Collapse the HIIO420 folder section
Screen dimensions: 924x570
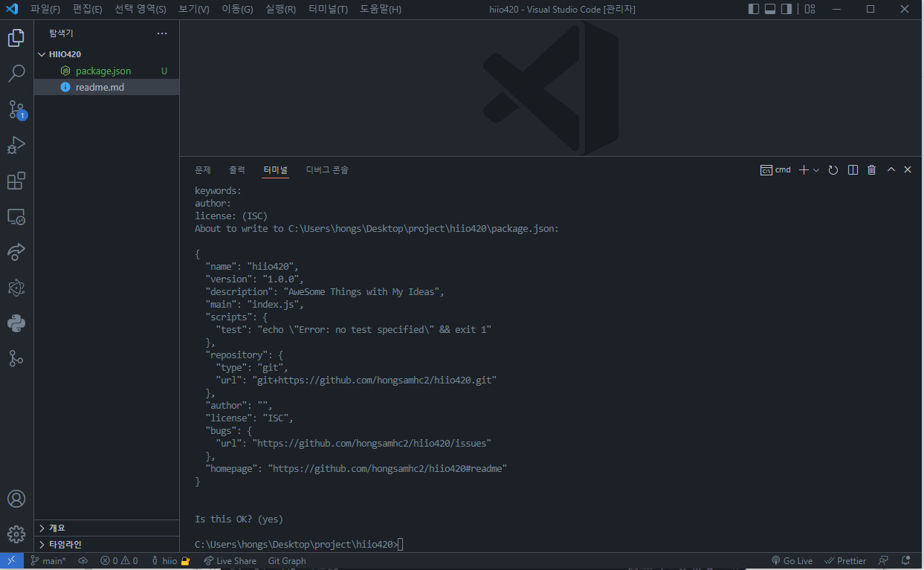point(106,54)
